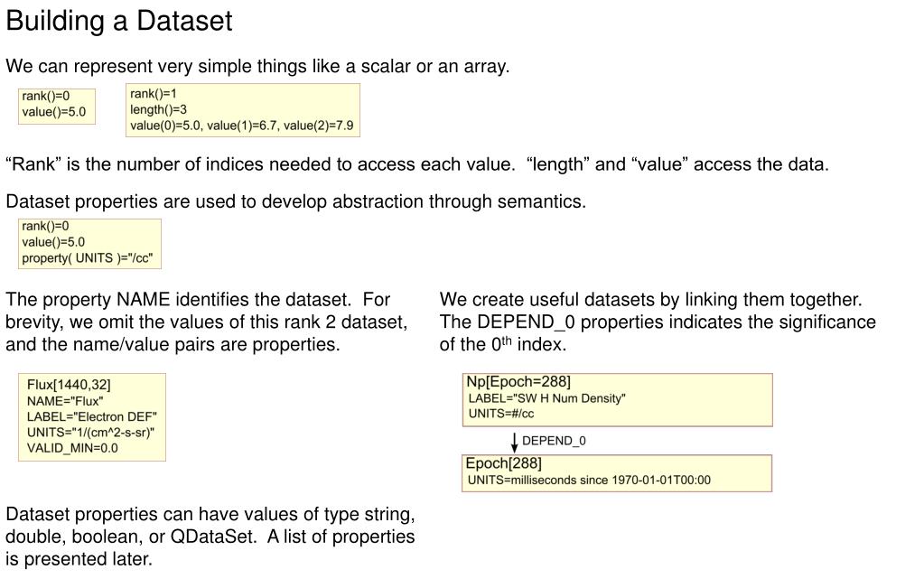This screenshot has height=588, width=924.
Task: Click the paragraph mentioning QDataSet
Action: pyautogui.click(x=210, y=537)
